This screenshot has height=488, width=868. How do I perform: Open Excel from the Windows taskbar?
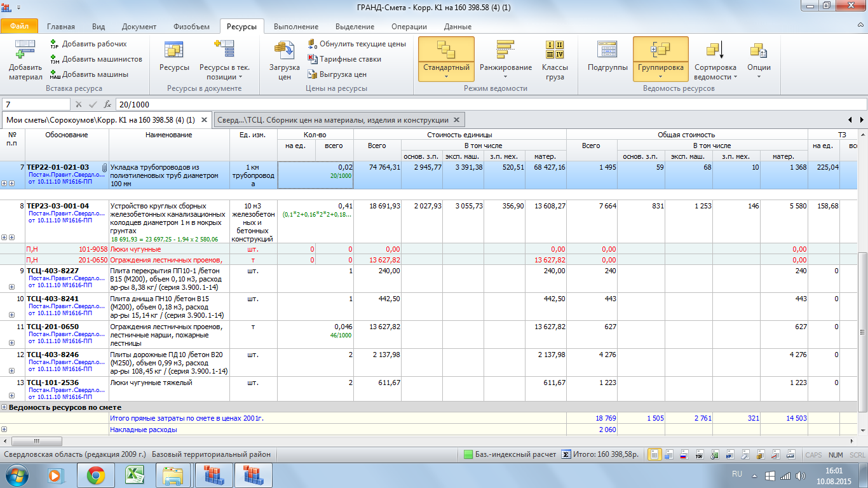pos(135,475)
